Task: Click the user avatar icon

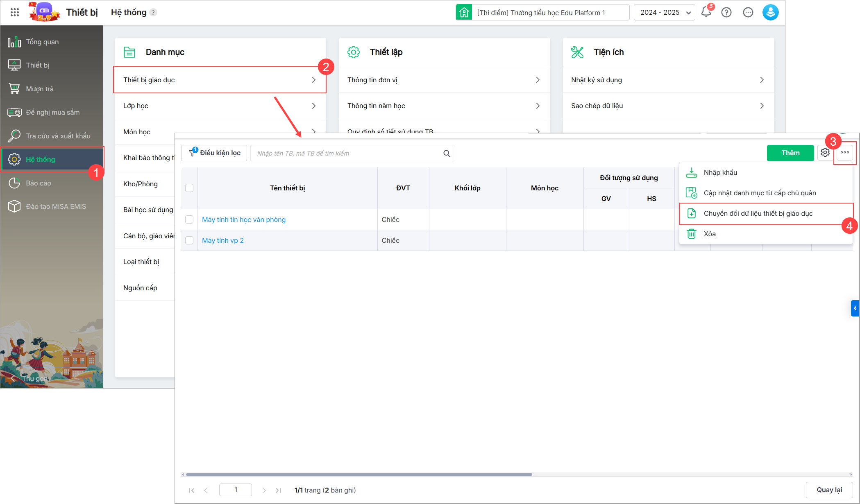Action: click(770, 12)
